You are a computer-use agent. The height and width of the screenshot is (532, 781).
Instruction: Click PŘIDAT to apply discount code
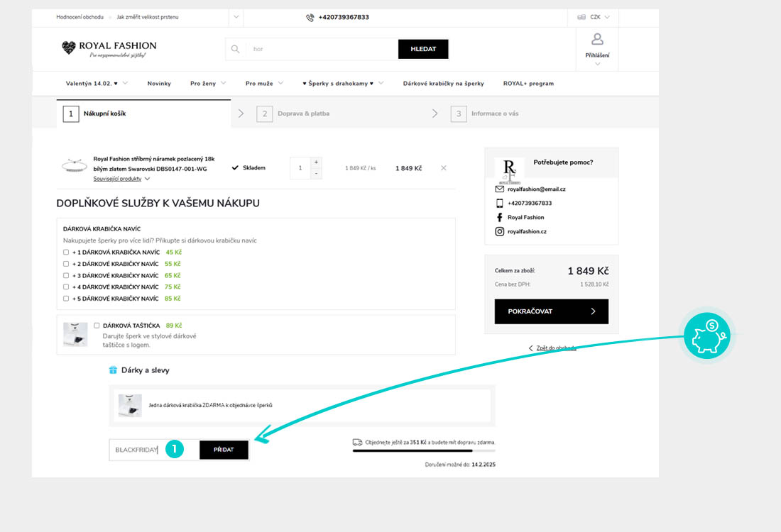click(224, 450)
